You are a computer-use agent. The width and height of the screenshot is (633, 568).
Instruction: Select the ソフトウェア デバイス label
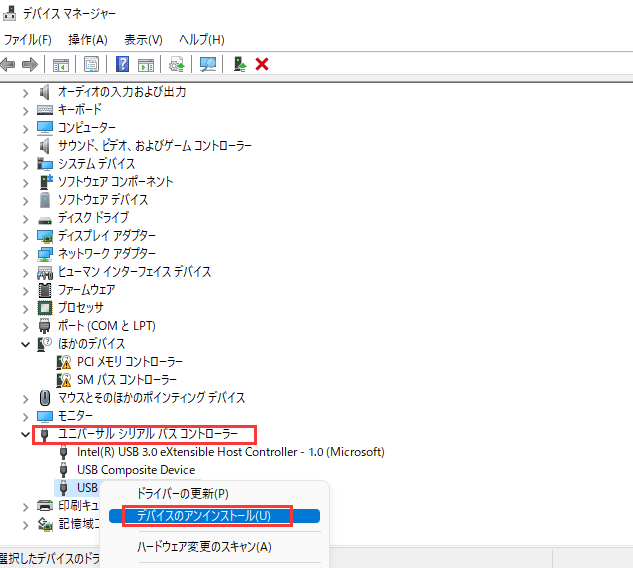pos(103,199)
